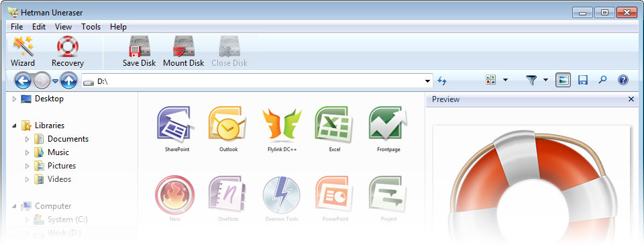This screenshot has height=245, width=644.
Task: Open the File menu
Action: [x=17, y=27]
